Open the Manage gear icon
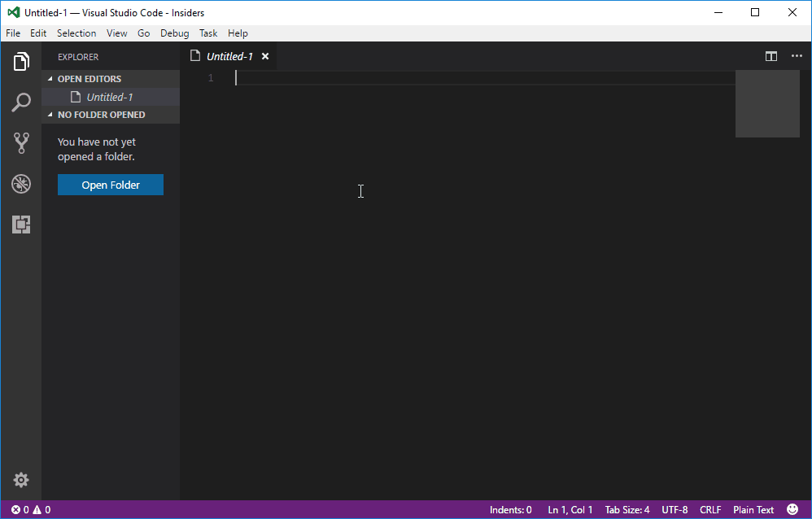This screenshot has height=519, width=812. 21,480
